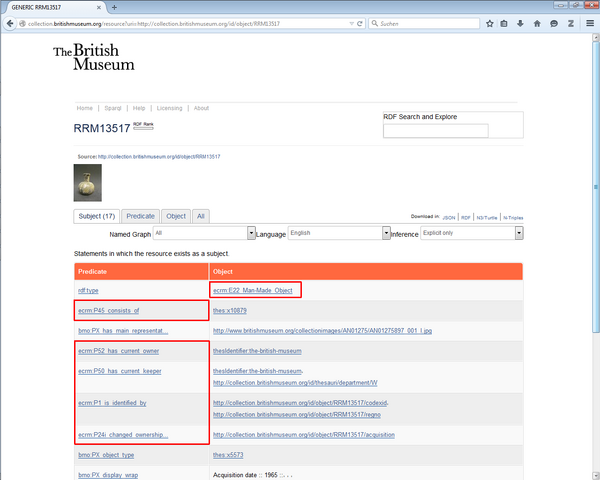Screen dimensions: 600x480
Task: Switch to the All tab
Action: (201, 216)
